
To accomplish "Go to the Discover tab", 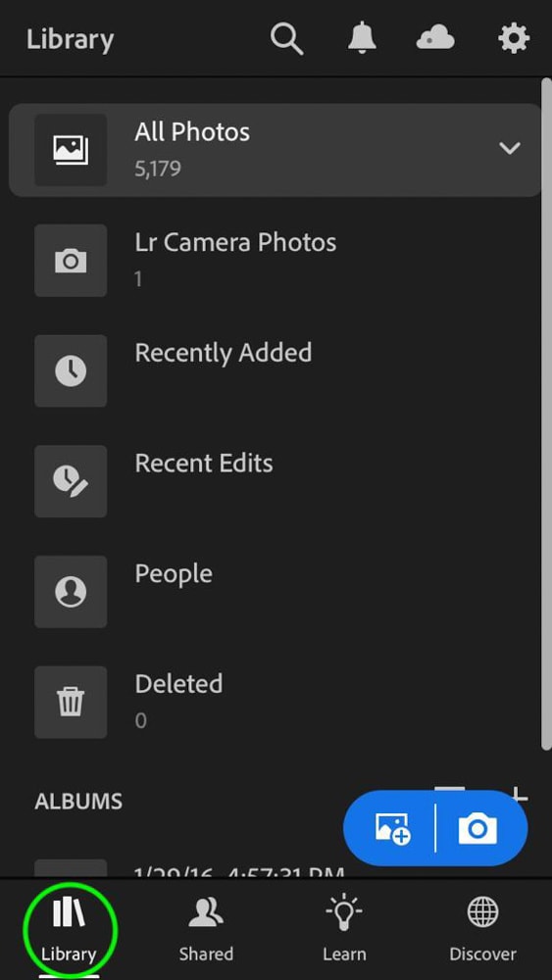I will tap(482, 929).
